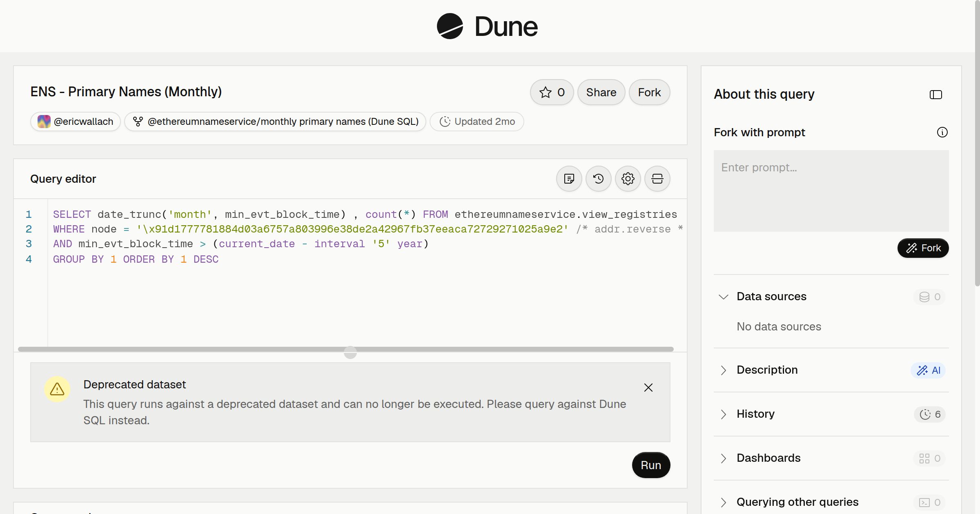
Task: Dismiss the Deprecated dataset warning
Action: click(648, 388)
